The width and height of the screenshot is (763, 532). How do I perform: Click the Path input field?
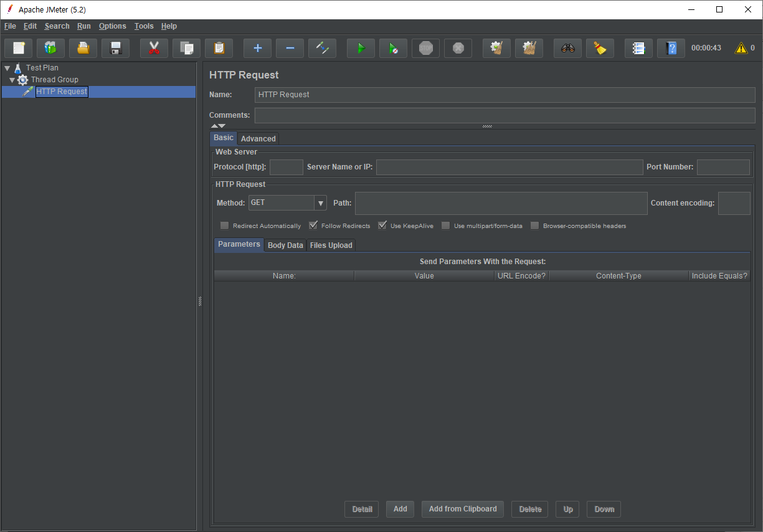(501, 203)
